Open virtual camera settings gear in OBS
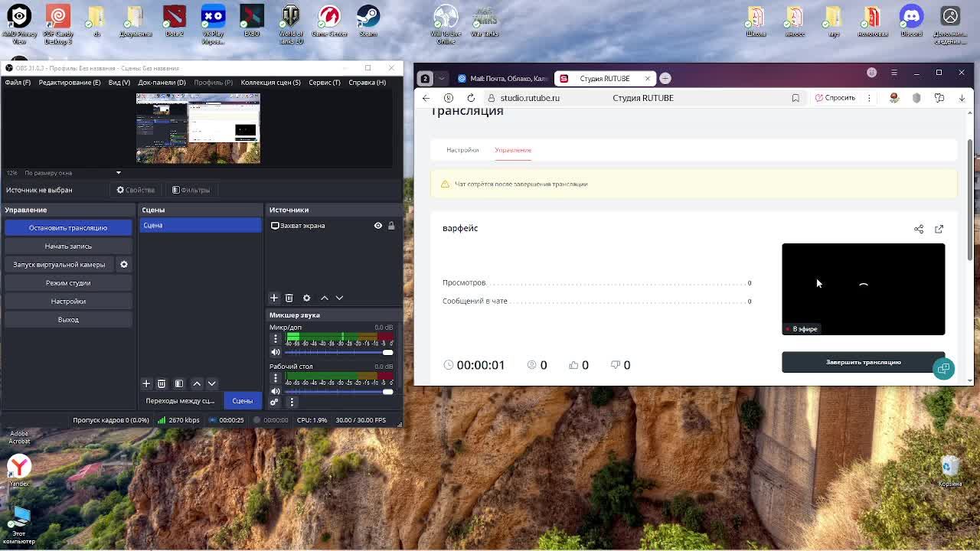Screen dimensions: 980x551 124,265
